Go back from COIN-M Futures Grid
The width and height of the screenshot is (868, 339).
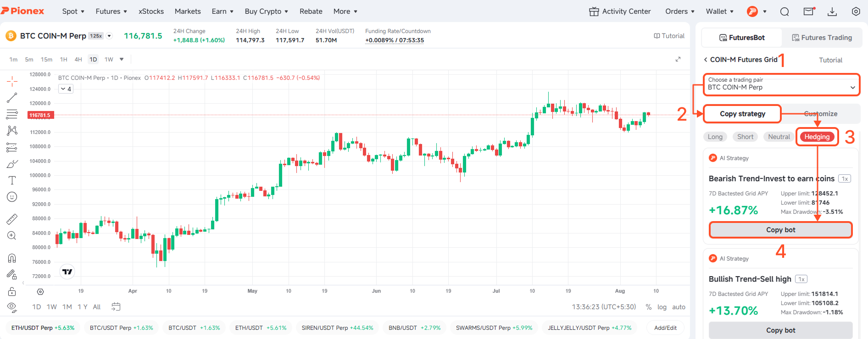pos(706,60)
